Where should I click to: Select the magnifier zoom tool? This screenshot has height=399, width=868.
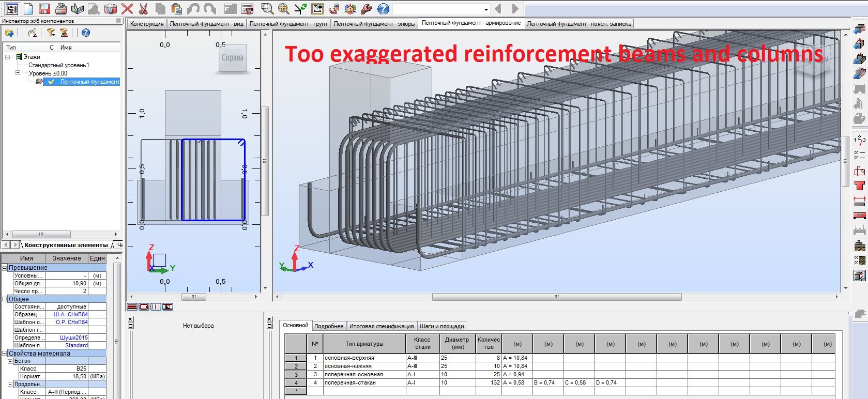click(267, 9)
